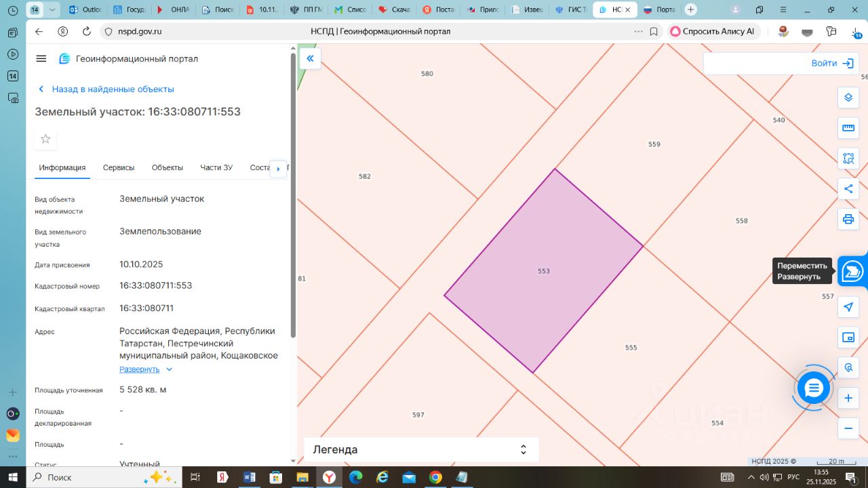
Task: Reload the current page
Action: [87, 32]
